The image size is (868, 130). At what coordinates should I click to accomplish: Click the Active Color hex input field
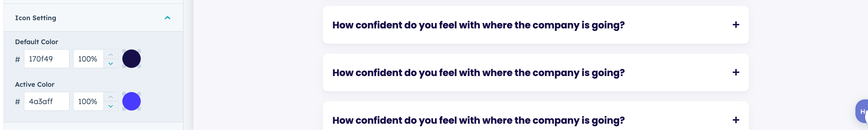coord(46,101)
